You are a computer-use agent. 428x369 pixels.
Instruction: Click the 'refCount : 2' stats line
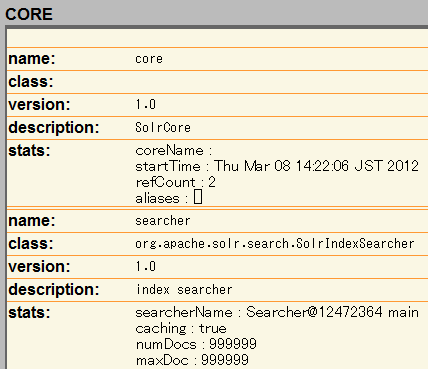point(176,182)
